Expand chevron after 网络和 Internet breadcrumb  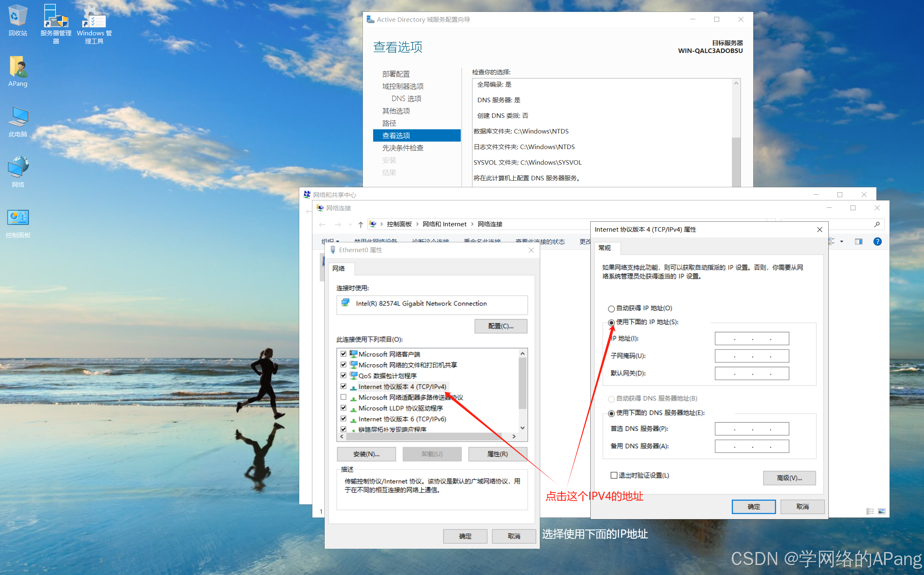[472, 224]
